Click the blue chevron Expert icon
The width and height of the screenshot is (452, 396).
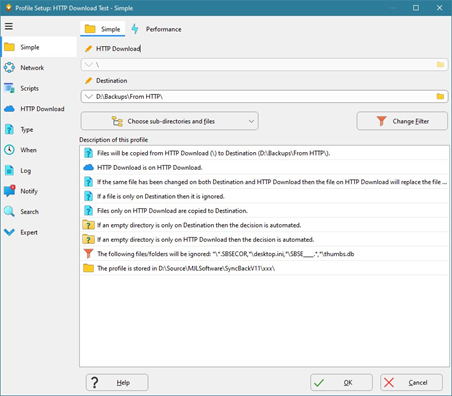[x=9, y=232]
